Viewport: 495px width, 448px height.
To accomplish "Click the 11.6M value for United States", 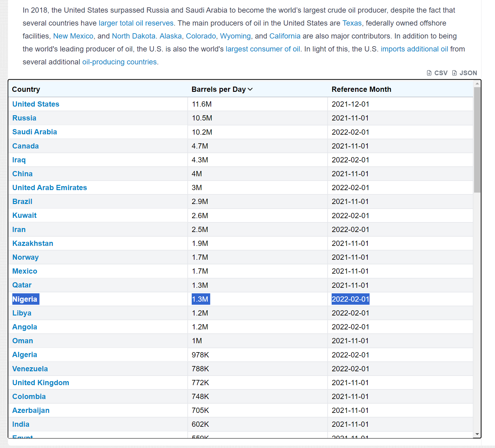I will tap(202, 104).
